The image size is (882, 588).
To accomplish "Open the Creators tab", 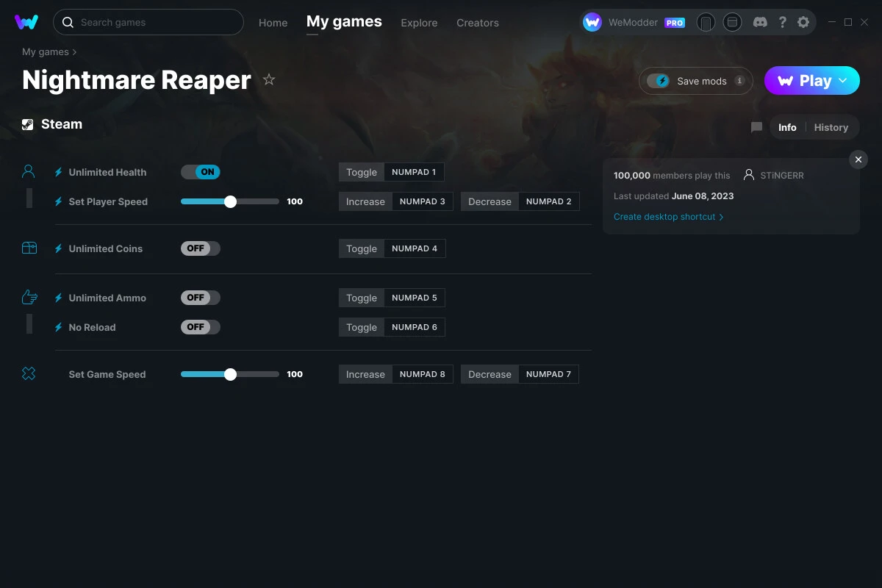I will click(x=478, y=23).
